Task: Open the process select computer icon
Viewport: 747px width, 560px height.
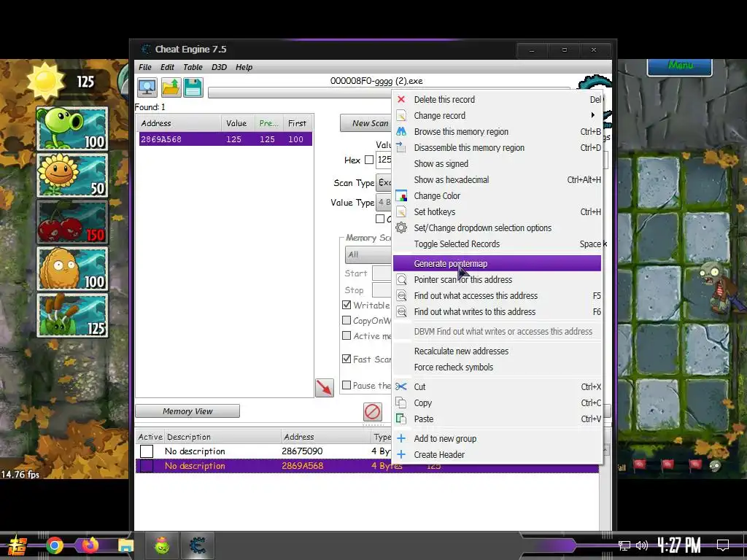Action: coord(147,87)
